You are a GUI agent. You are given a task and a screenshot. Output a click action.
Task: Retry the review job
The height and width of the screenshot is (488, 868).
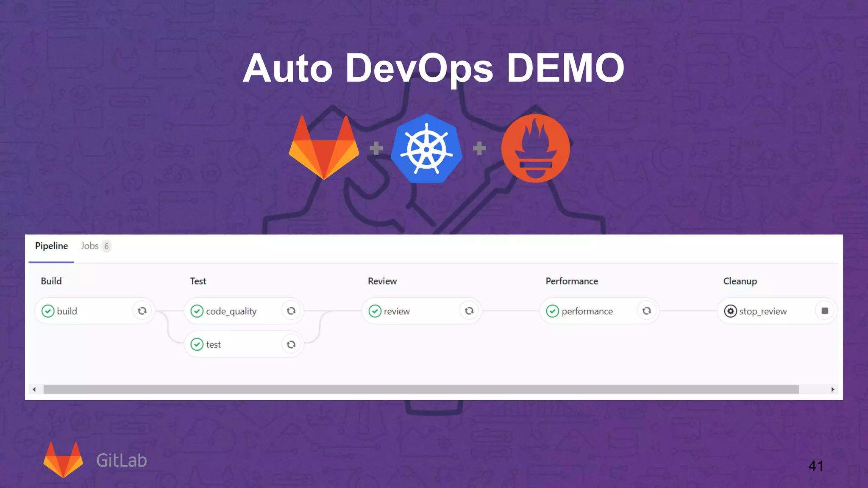pyautogui.click(x=469, y=311)
